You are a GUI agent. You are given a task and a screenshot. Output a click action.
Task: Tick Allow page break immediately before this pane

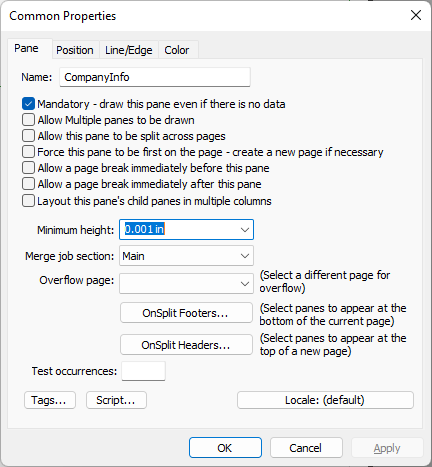pos(28,168)
